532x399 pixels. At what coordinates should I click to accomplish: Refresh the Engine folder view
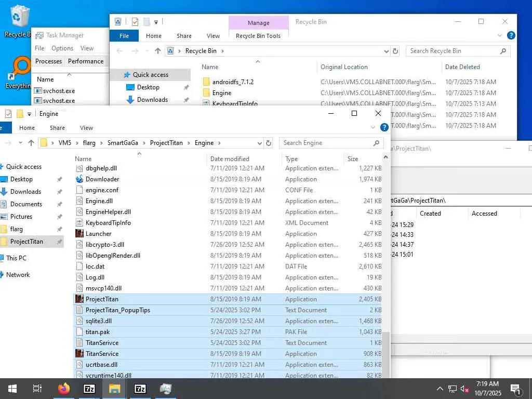point(269,143)
